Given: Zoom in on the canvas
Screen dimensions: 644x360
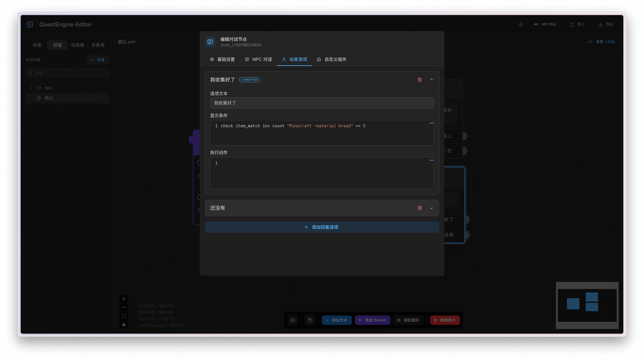Looking at the screenshot, I should click(124, 299).
